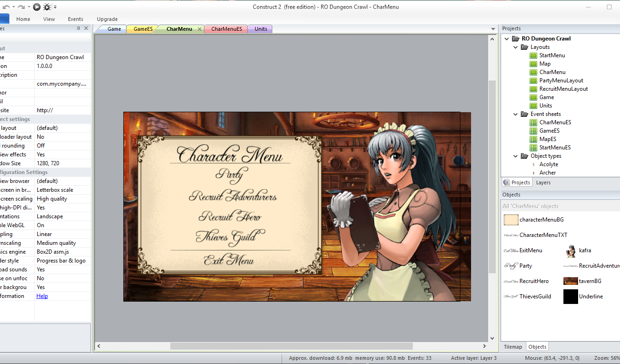
Task: Select the black Underline object swatch
Action: click(x=571, y=297)
